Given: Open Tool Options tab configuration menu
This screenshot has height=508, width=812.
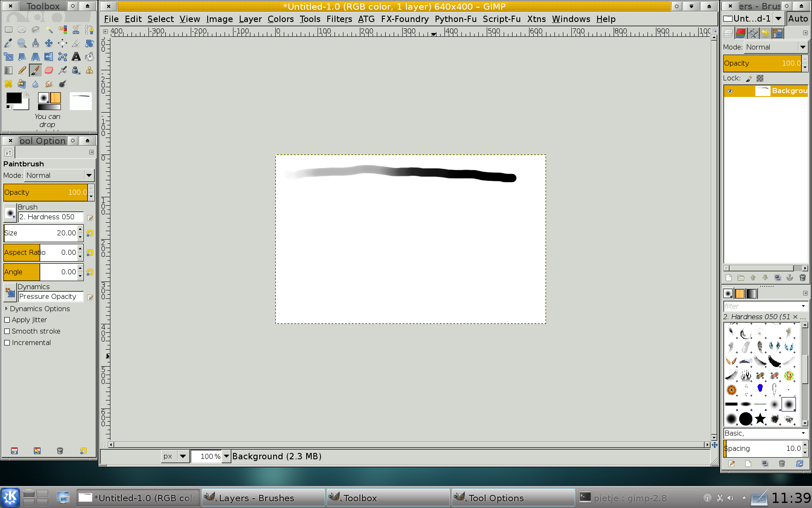Looking at the screenshot, I should [91, 152].
